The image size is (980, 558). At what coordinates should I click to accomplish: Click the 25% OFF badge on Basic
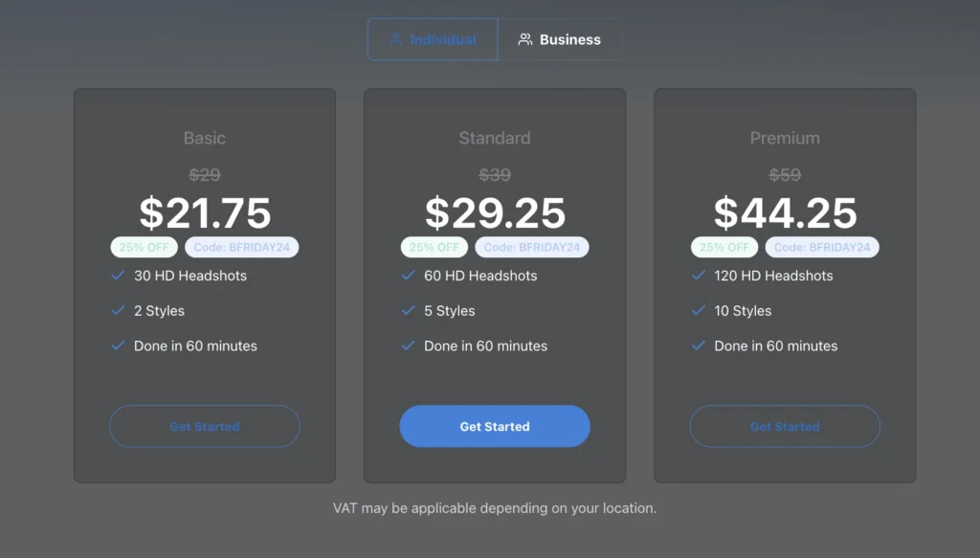pyautogui.click(x=144, y=247)
